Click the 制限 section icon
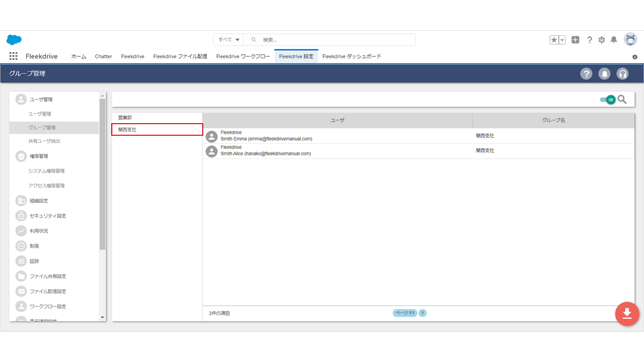Image resolution: width=644 pixels, height=362 pixels. [x=21, y=246]
